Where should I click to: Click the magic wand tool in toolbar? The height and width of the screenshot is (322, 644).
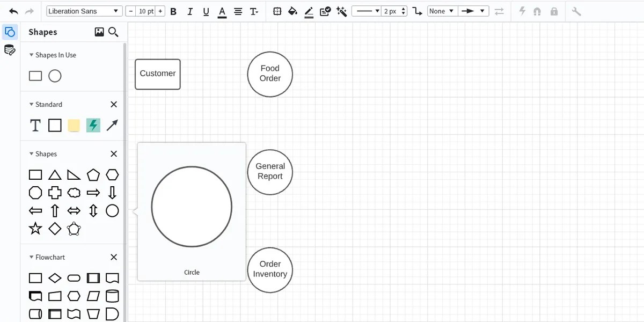341,11
